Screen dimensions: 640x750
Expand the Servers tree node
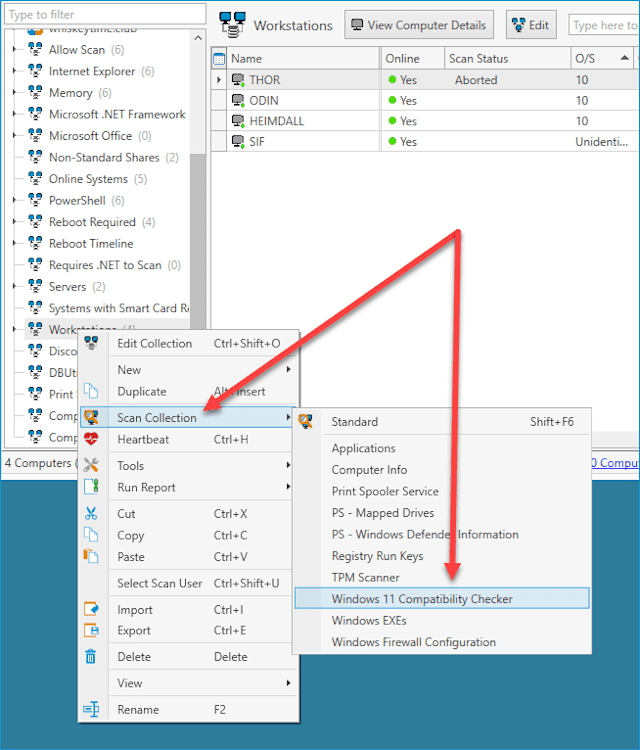pos(14,286)
